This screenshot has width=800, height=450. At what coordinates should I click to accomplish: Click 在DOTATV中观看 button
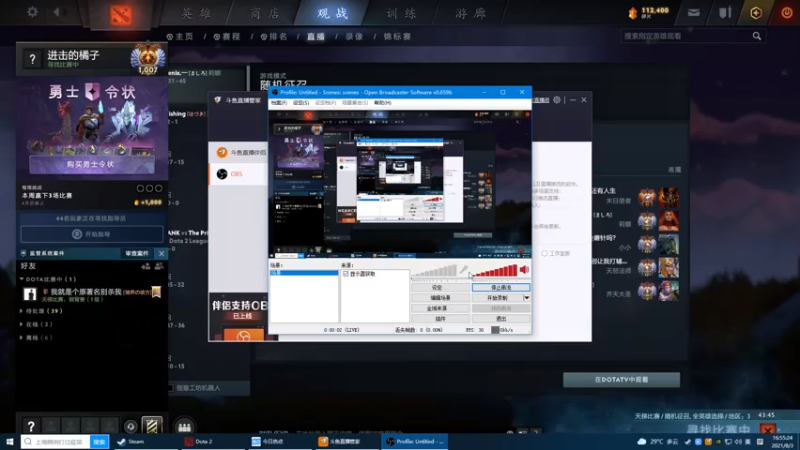(x=621, y=380)
